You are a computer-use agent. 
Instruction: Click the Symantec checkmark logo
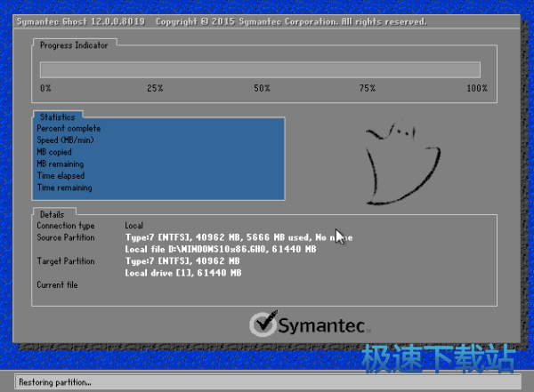[x=263, y=324]
